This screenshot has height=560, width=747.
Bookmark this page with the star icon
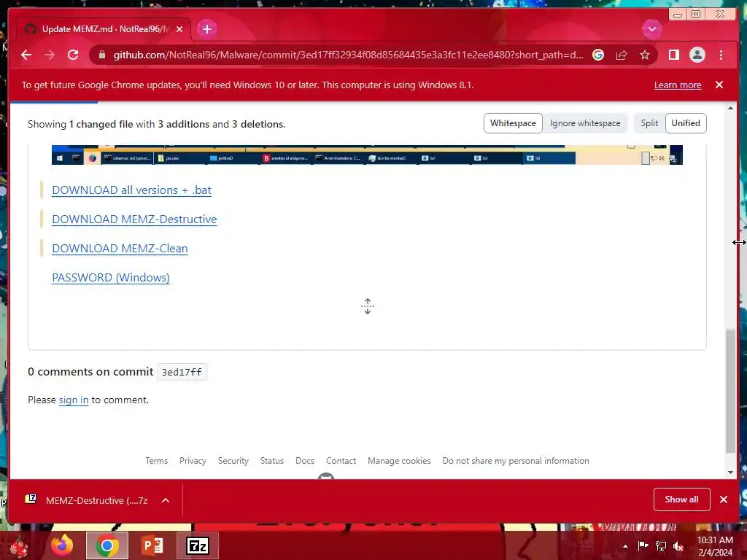(645, 55)
